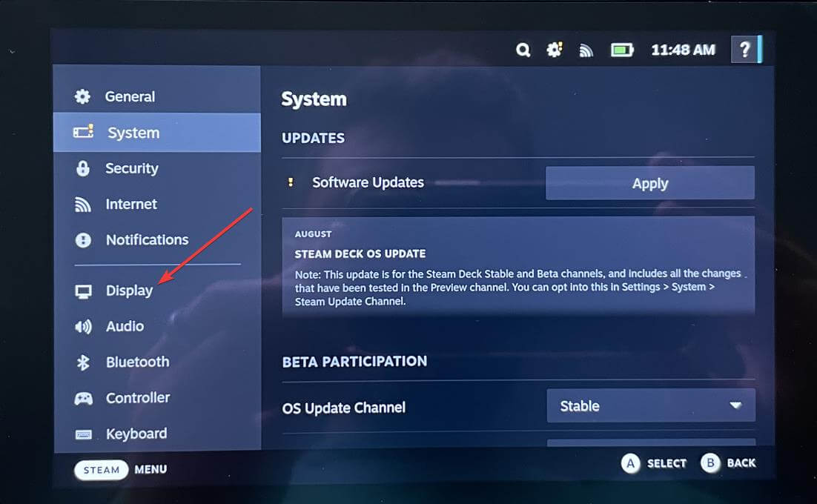Image resolution: width=817 pixels, height=504 pixels.
Task: Open the gear settings icon in status bar
Action: coord(554,50)
